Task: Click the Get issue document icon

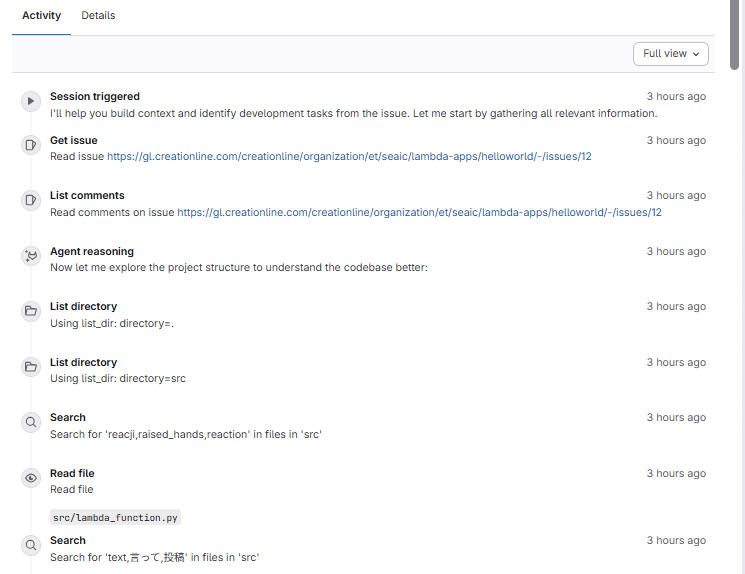Action: [31, 145]
